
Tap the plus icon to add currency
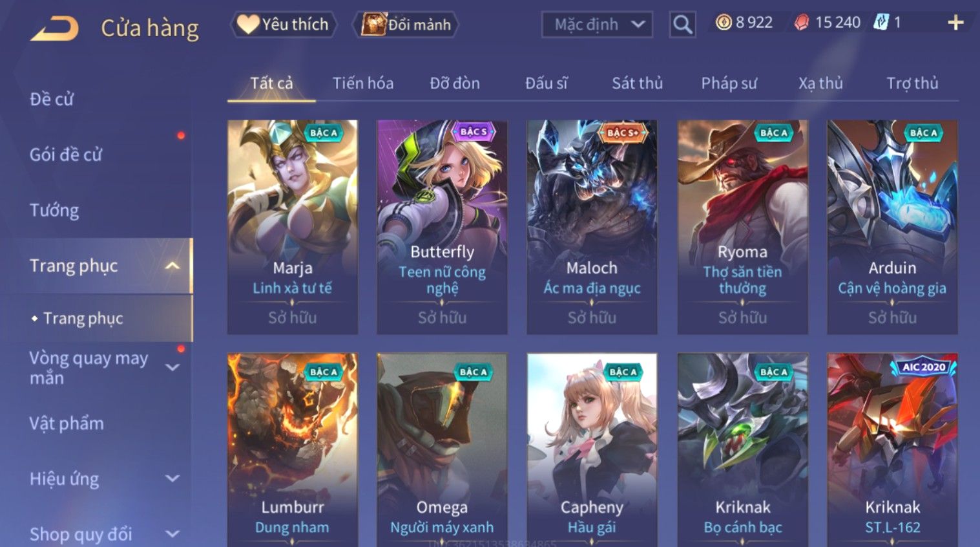[x=955, y=23]
